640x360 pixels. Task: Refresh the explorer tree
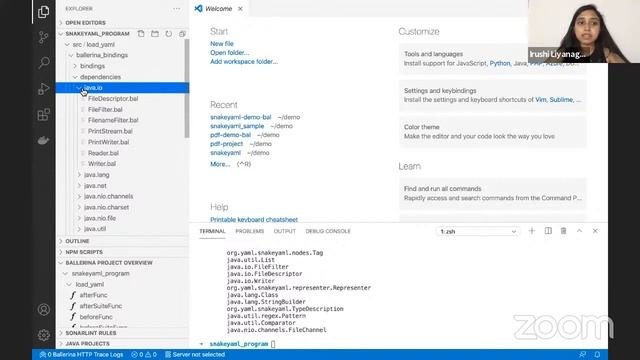[x=169, y=33]
